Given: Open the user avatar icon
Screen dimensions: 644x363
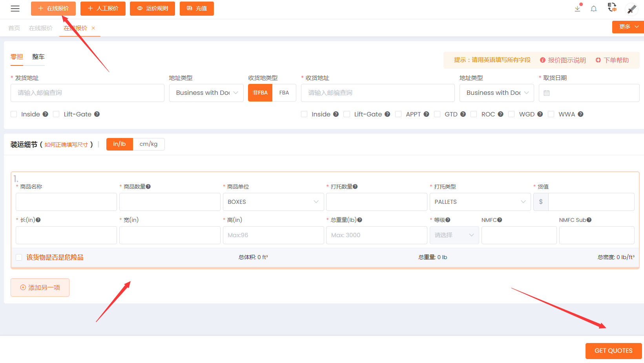Looking at the screenshot, I should coord(631,9).
